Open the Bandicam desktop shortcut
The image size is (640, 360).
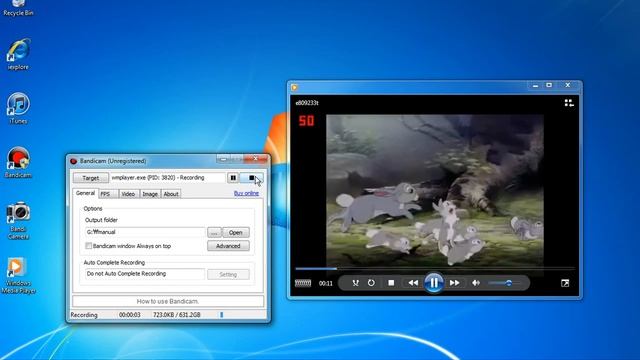(x=18, y=162)
